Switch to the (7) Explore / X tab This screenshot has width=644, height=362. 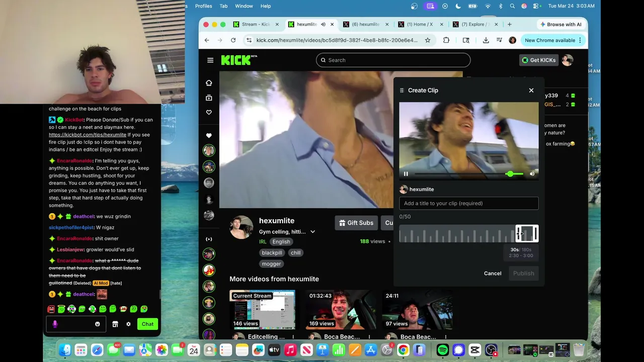474,24
